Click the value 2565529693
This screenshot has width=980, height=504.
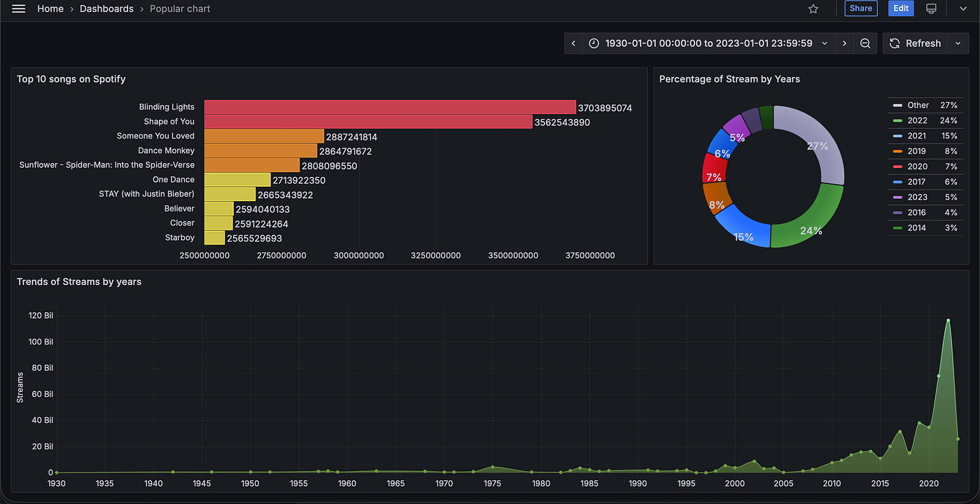pos(254,239)
